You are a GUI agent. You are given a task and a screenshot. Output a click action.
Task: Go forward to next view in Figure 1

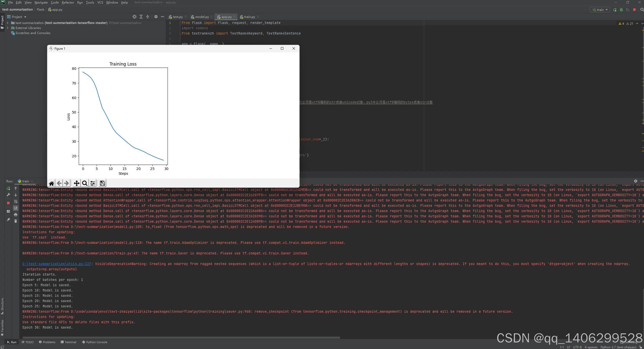click(67, 183)
